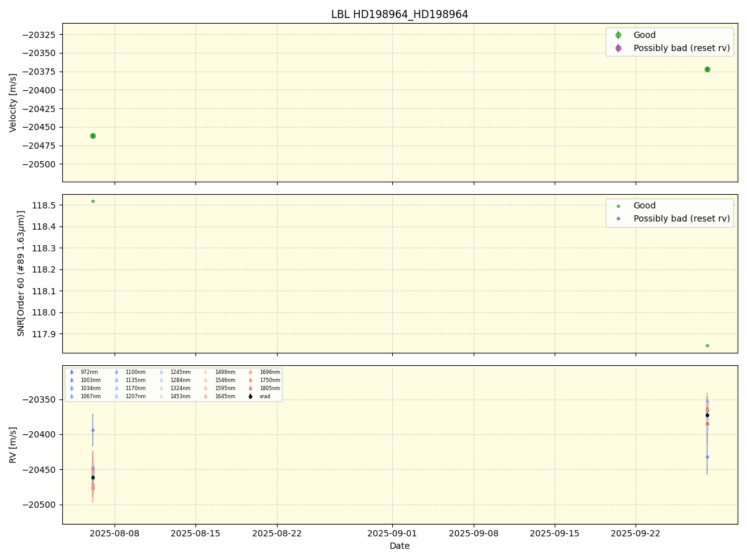This screenshot has width=747, height=560.
Task: Select the green velocity point near -20372 m/s
Action: tap(707, 69)
